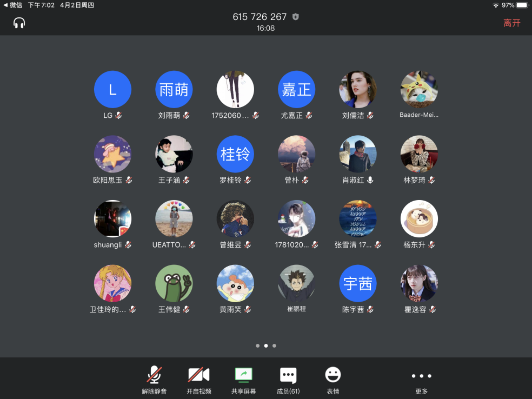This screenshot has height=399, width=532.
Task: Tap 曾维昱's footballer avatar
Action: (235, 219)
